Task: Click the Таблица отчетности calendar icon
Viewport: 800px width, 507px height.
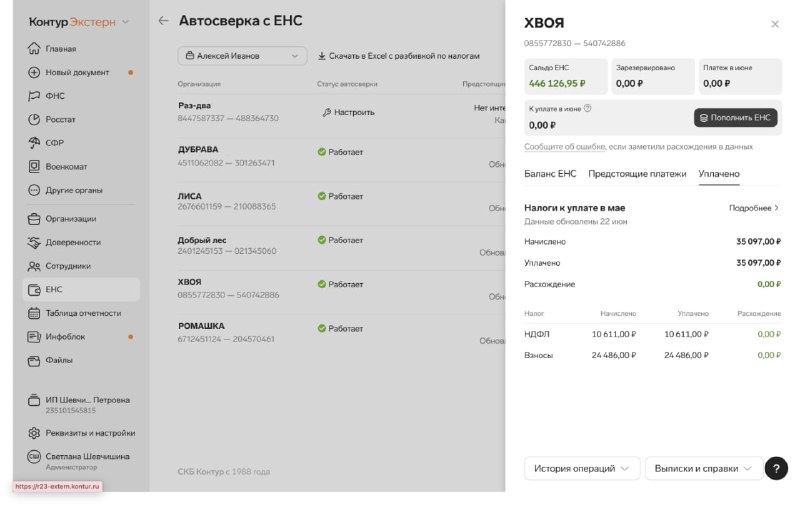Action: pos(34,313)
